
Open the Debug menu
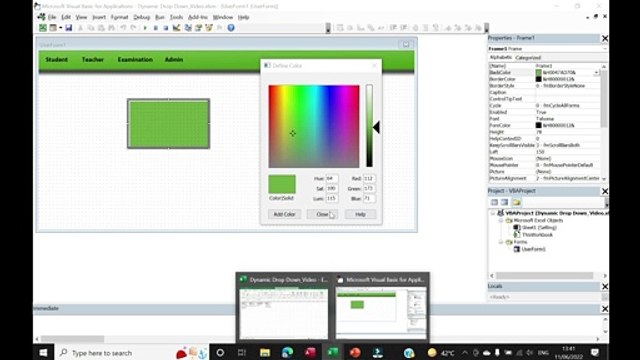[142, 17]
